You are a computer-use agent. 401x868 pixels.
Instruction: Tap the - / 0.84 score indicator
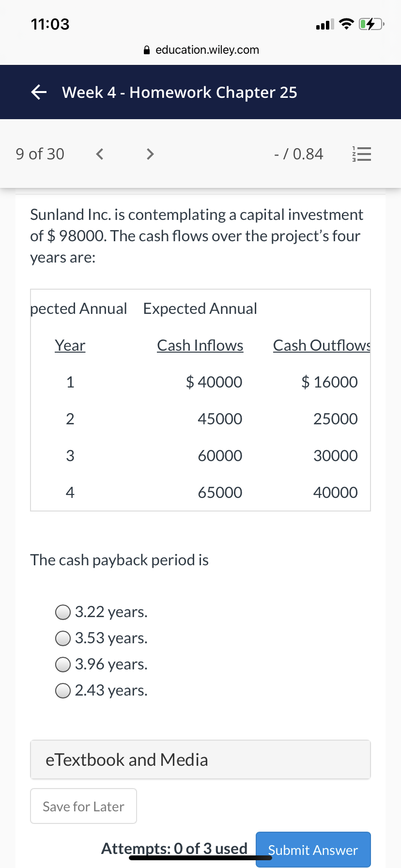click(x=298, y=154)
